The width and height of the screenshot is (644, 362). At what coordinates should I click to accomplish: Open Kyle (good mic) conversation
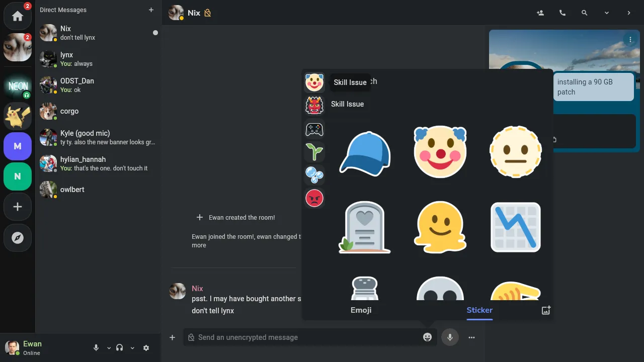click(x=98, y=137)
